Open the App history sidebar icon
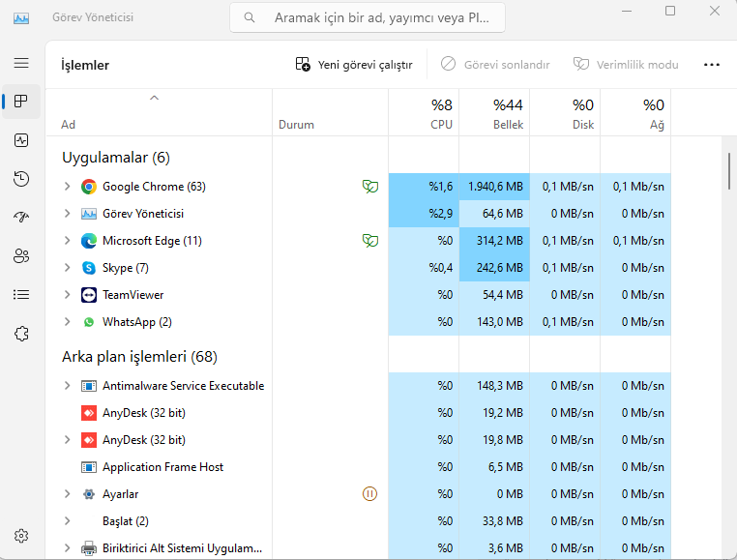The height and width of the screenshot is (560, 737). [21, 179]
